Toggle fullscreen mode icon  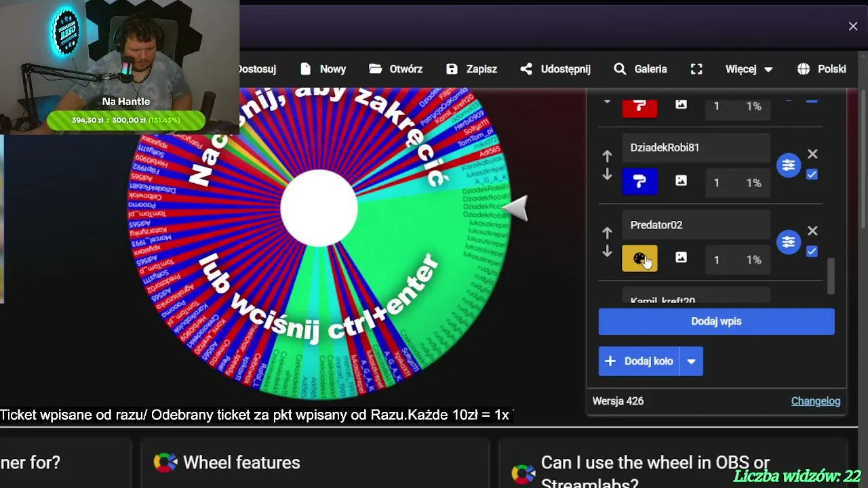(696, 69)
